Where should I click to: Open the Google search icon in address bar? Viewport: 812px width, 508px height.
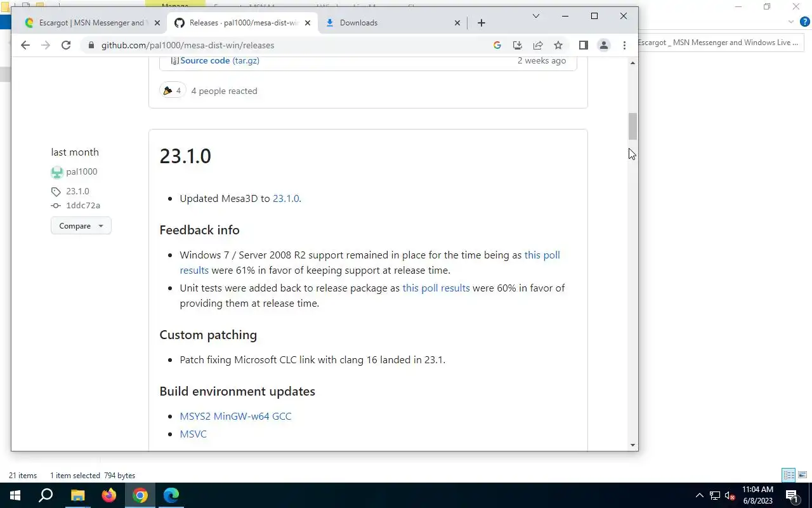point(497,45)
